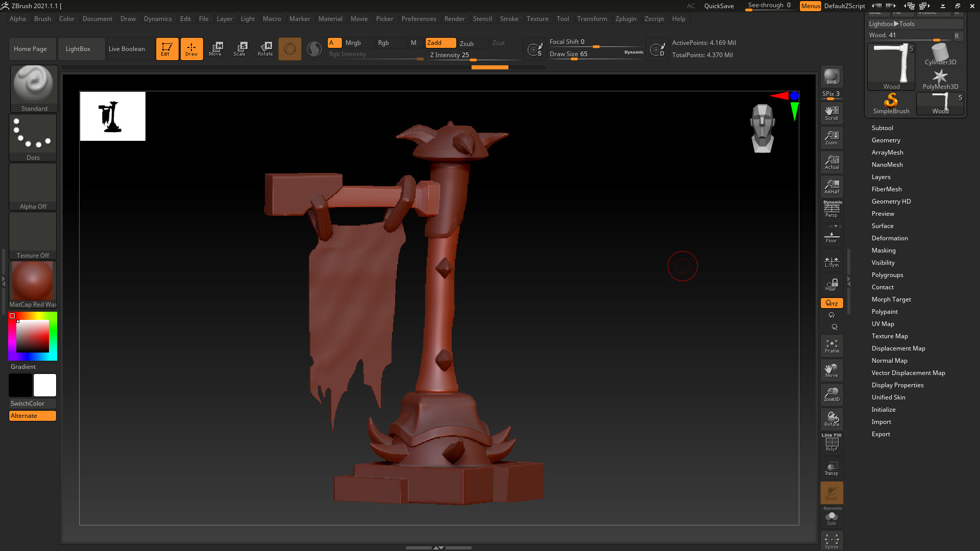Viewport: 980px width, 551px height.
Task: Expand the Subtool palette section
Action: (882, 128)
